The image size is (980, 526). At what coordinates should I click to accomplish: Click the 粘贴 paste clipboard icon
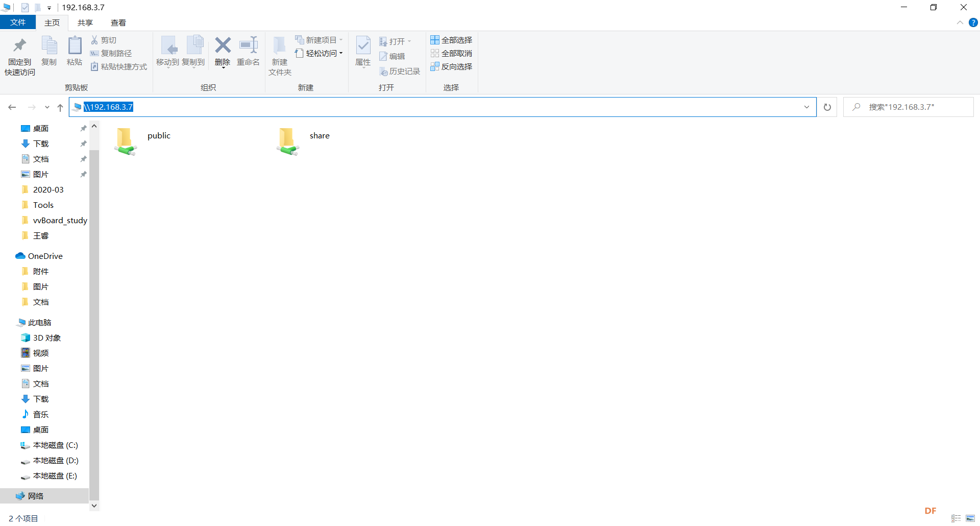pos(75,46)
